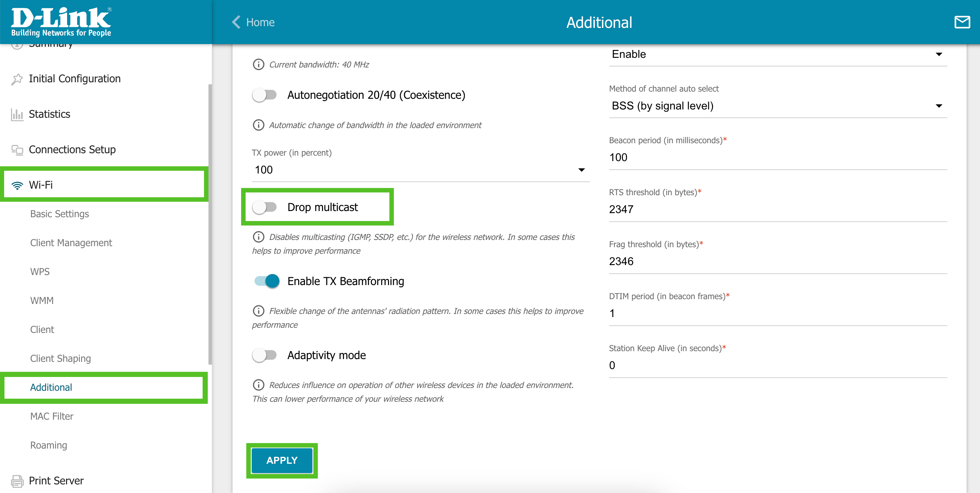The width and height of the screenshot is (980, 493).
Task: Click the Connections Setup monitors icon
Action: point(17,150)
